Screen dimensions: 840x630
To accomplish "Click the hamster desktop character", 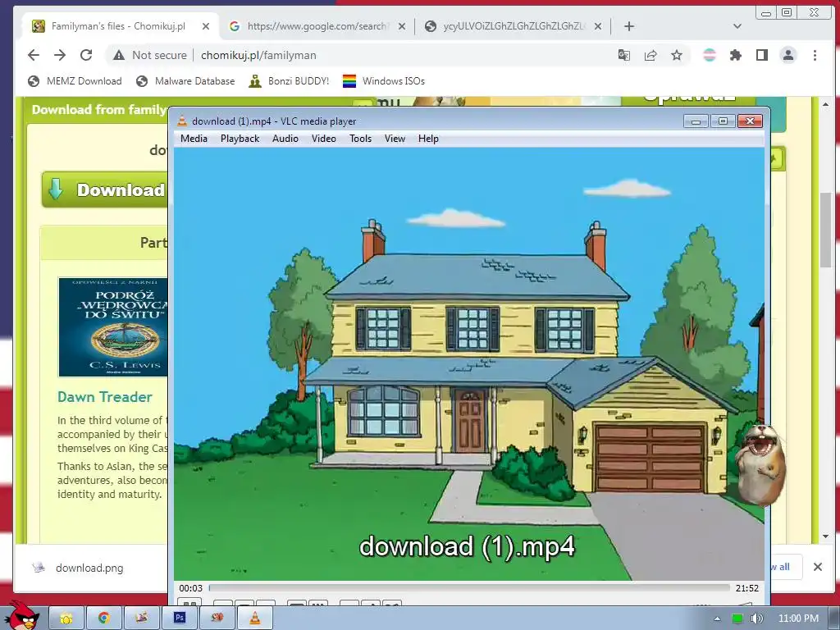I will click(x=760, y=464).
